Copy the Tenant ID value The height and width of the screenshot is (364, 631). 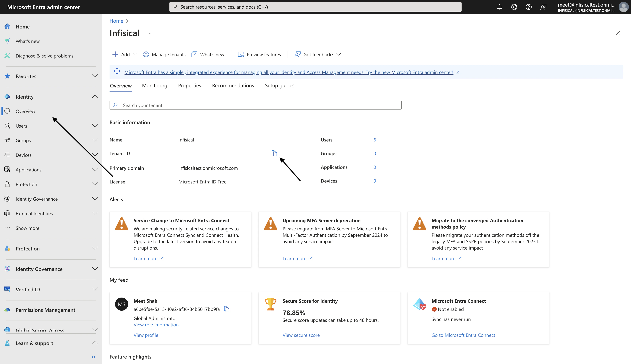274,153
